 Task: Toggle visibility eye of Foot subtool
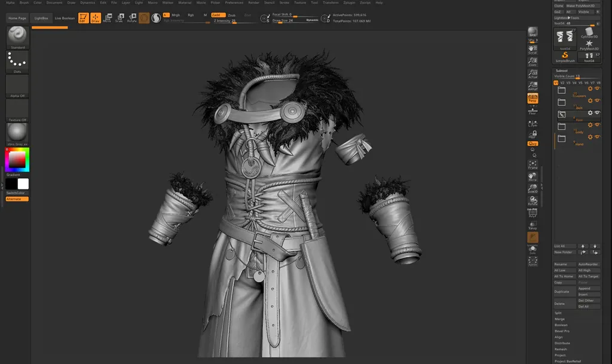(x=597, y=113)
